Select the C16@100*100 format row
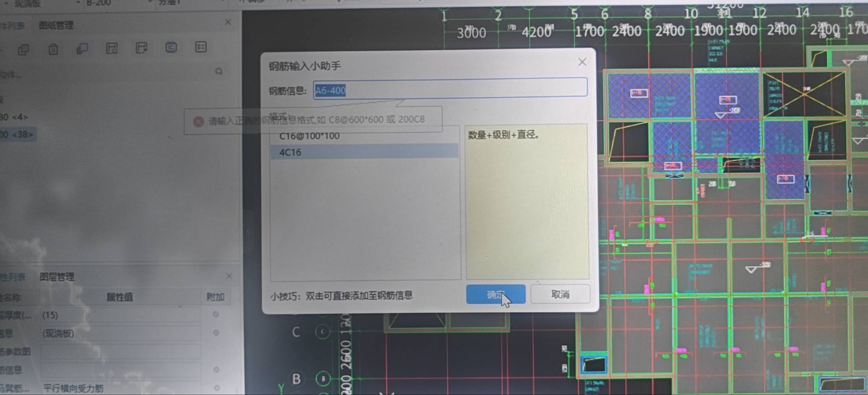The height and width of the screenshot is (395, 868). coord(364,136)
